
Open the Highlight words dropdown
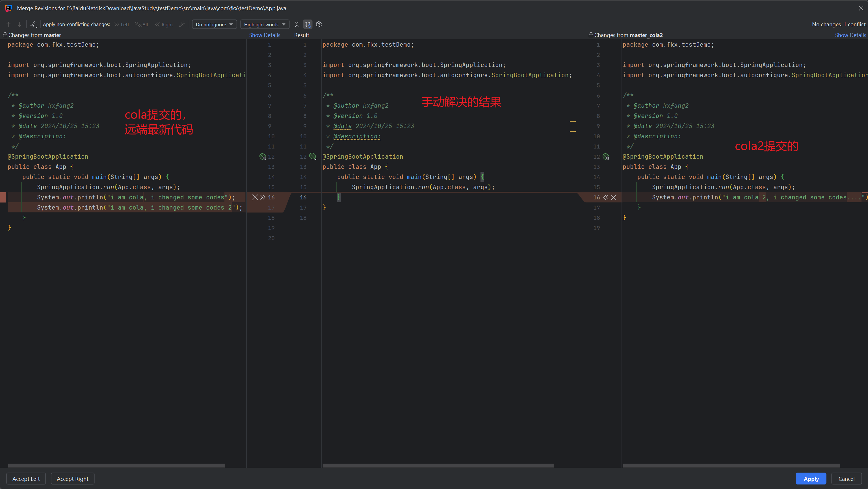[x=265, y=24]
